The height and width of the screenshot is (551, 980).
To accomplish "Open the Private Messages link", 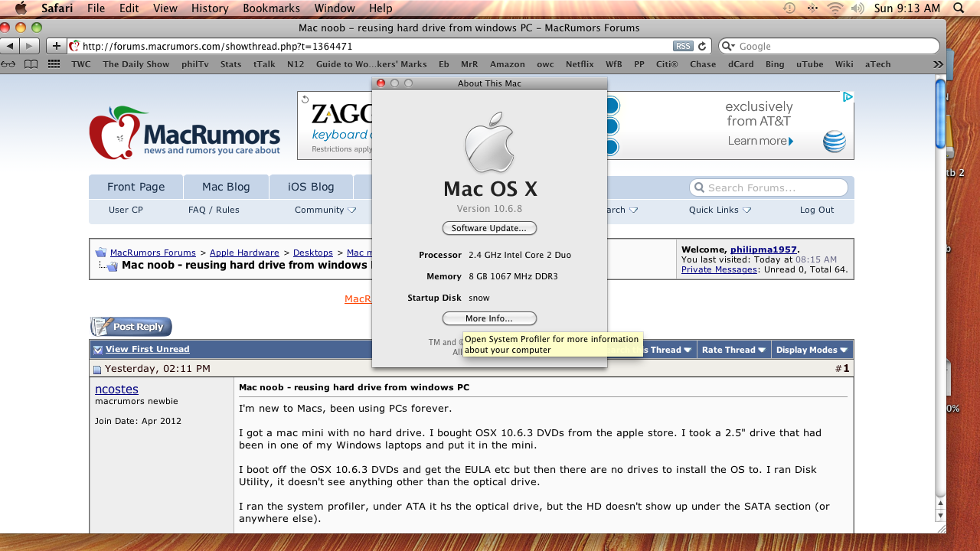I will (x=719, y=269).
